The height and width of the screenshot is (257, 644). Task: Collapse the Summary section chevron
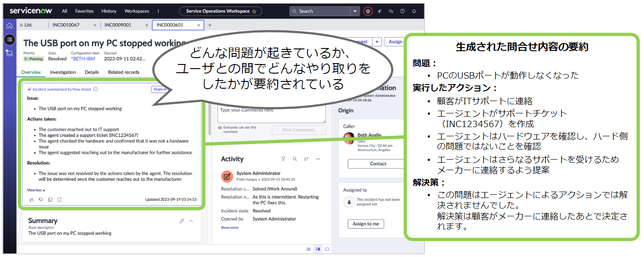coord(191,221)
